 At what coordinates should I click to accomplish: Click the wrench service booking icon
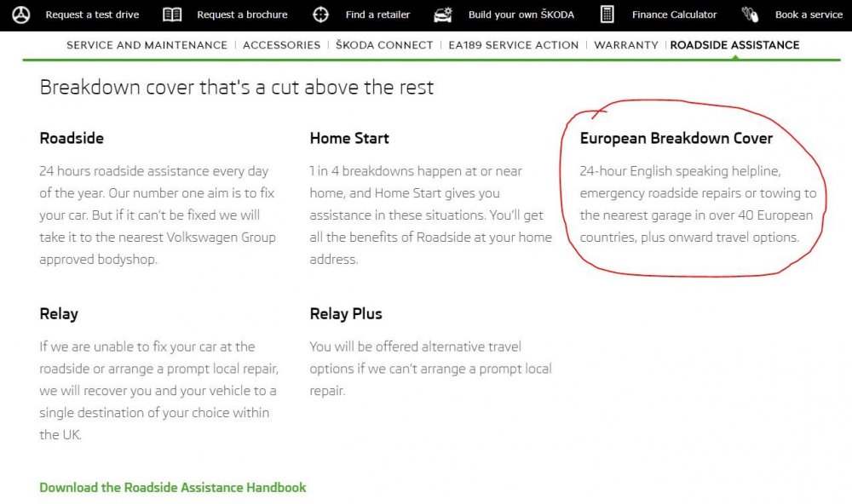[751, 14]
